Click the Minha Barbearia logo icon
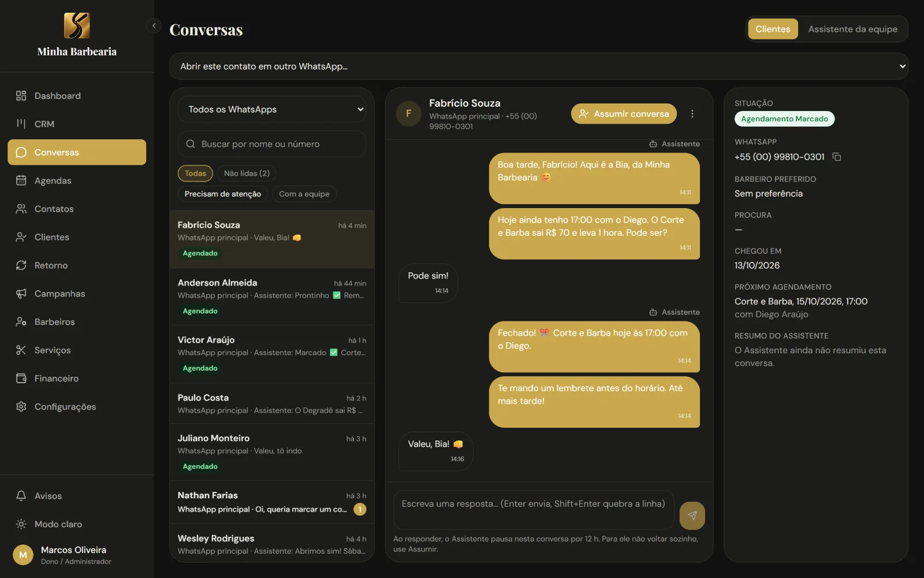924x578 pixels. click(x=77, y=25)
